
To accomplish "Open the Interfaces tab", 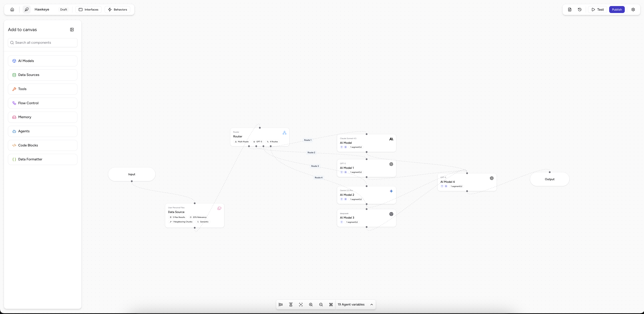I will (89, 9).
